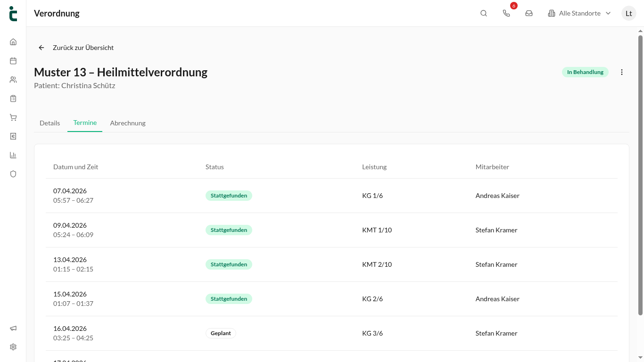Click Stefan Kramer in the 09.04.2026 row
Screen dimensions: 644x362
(496, 230)
